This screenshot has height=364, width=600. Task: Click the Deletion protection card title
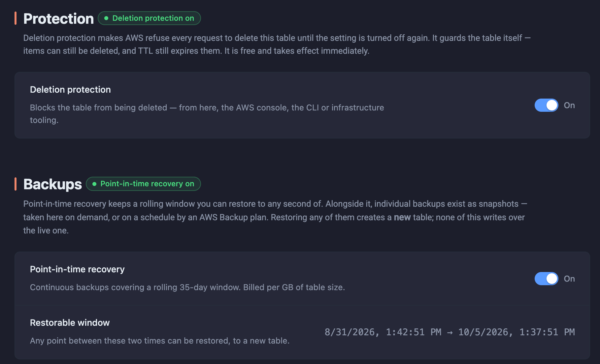coord(70,90)
